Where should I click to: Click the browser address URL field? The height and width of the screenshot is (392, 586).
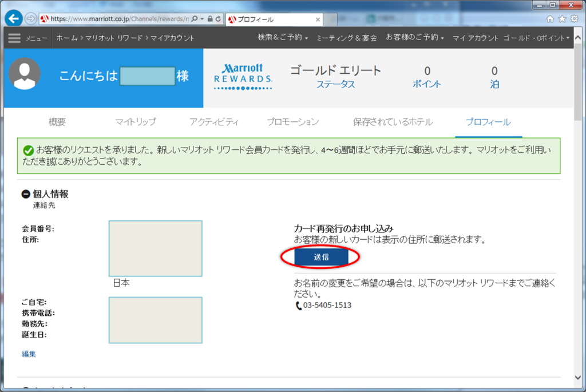[x=119, y=19]
